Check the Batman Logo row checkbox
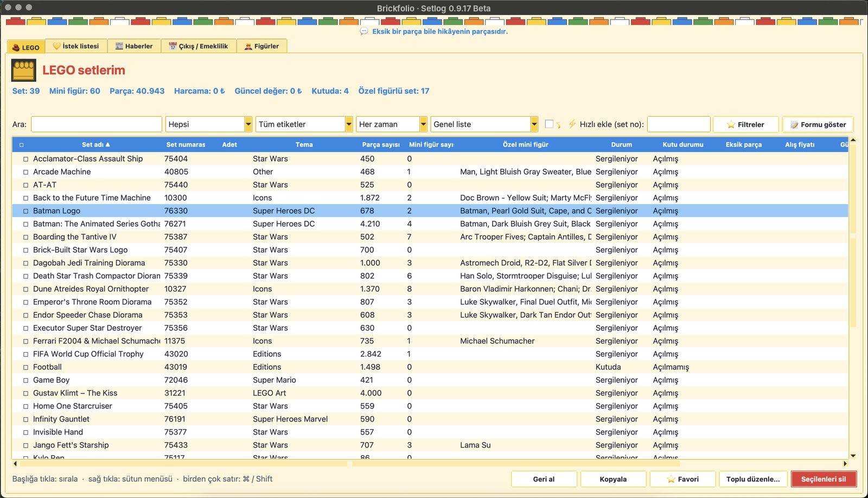The image size is (868, 498). click(25, 211)
